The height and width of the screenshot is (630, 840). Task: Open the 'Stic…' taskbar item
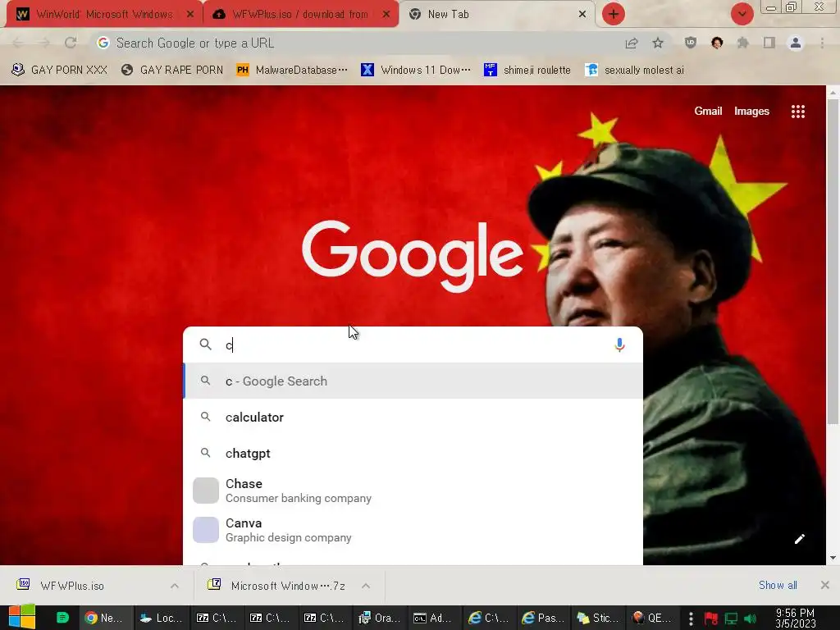(597, 618)
